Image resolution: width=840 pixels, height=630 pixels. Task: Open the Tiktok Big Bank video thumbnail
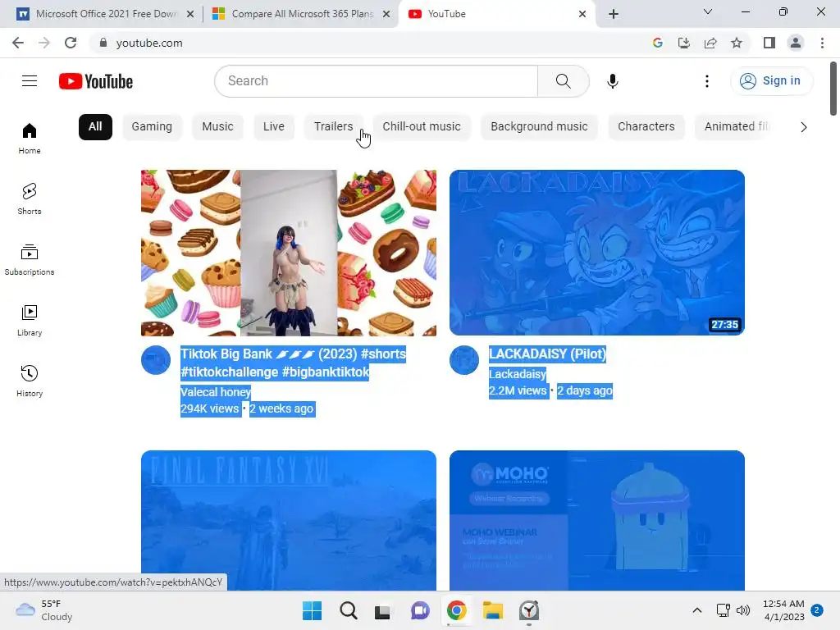[x=288, y=253]
